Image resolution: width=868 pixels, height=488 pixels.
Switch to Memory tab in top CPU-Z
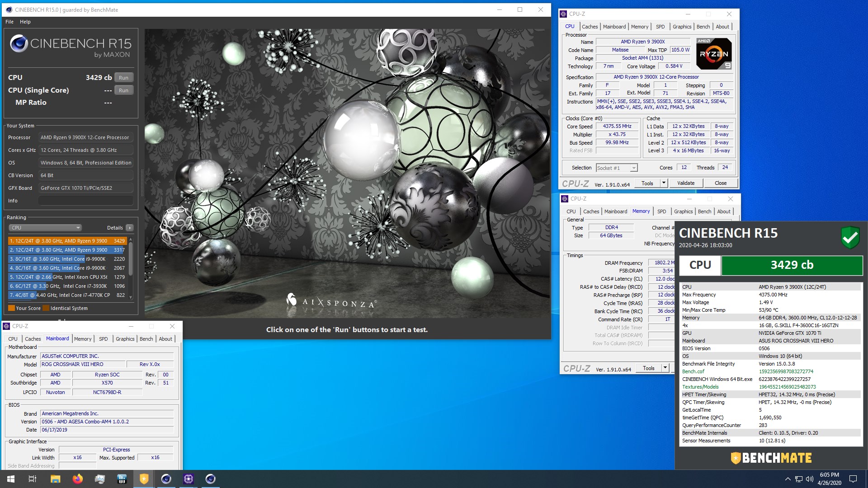pos(640,27)
